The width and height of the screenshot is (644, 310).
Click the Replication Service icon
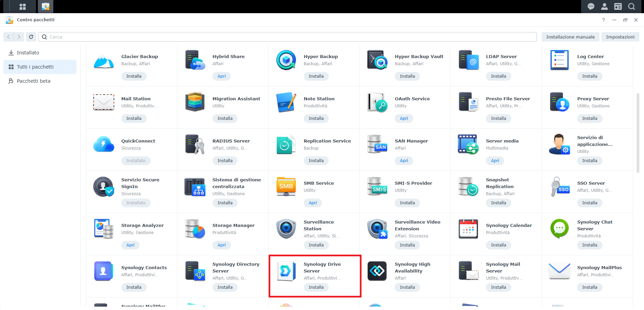pyautogui.click(x=286, y=145)
